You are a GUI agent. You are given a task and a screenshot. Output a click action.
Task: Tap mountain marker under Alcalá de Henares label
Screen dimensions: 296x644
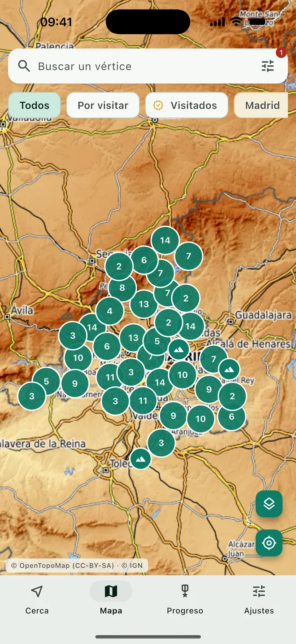click(x=229, y=369)
